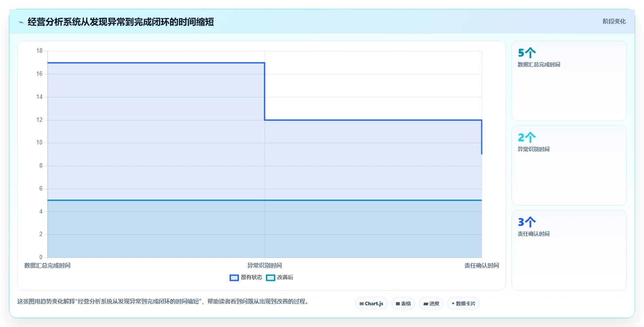The width and height of the screenshot is (644, 327).
Task: Click the 原有状态 legend label
Action: (251, 278)
